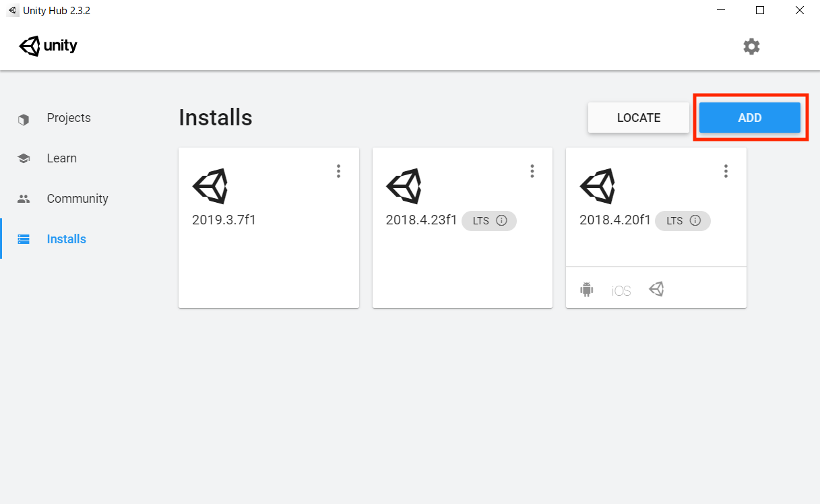Click the Projects cube icon in sidebar
Viewport: 820px width, 504px height.
(24, 119)
